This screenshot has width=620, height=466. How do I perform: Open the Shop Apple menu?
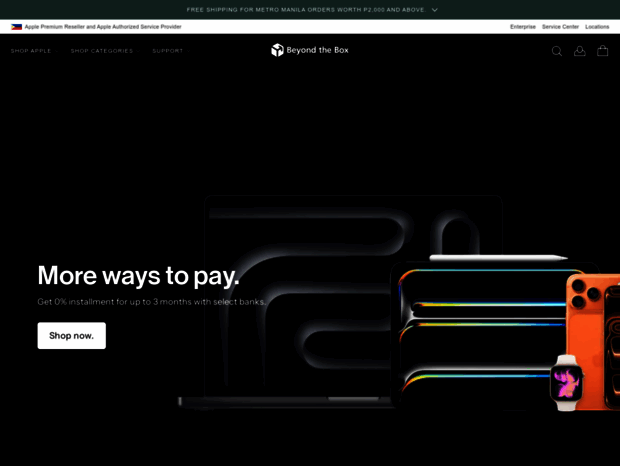[x=34, y=51]
